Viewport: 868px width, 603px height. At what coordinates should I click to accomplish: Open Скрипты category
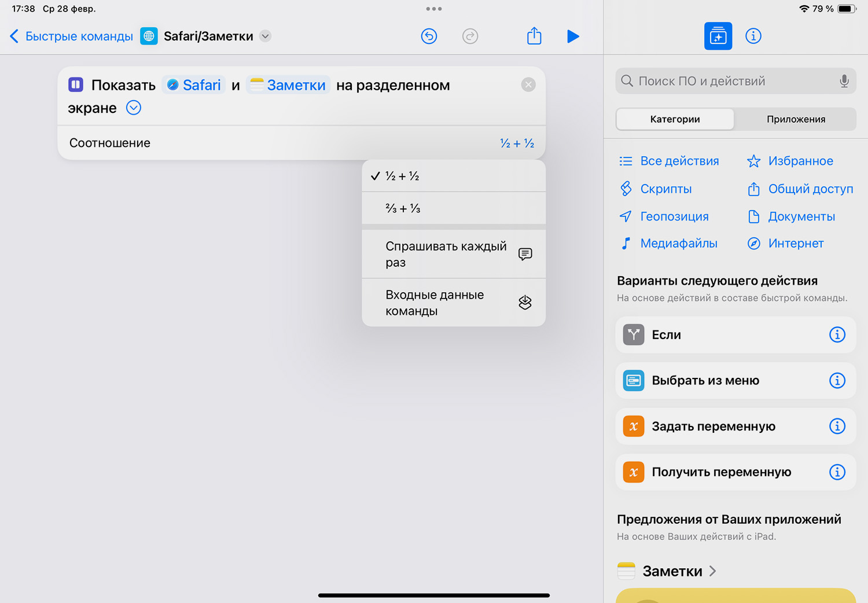tap(656, 189)
